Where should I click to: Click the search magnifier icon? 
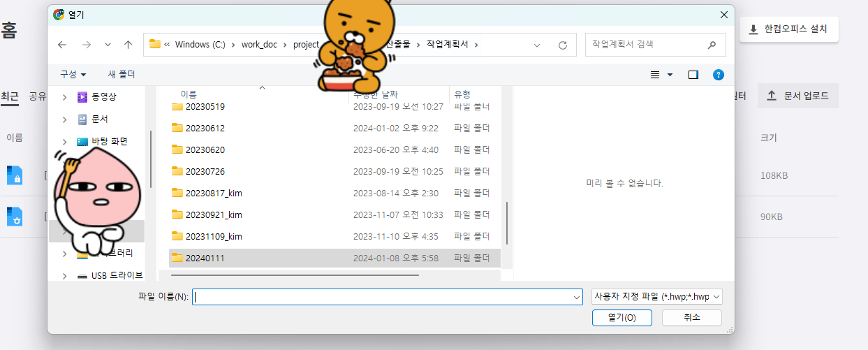(x=712, y=45)
